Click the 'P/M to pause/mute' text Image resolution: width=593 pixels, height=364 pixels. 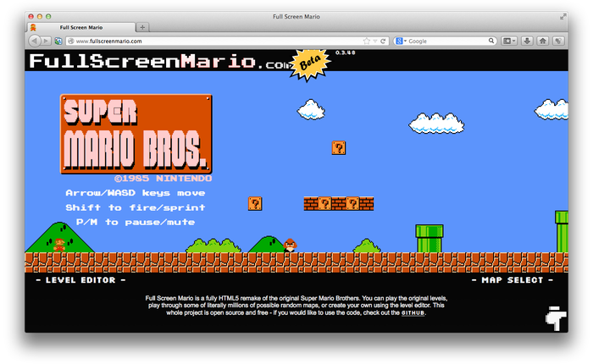click(136, 223)
